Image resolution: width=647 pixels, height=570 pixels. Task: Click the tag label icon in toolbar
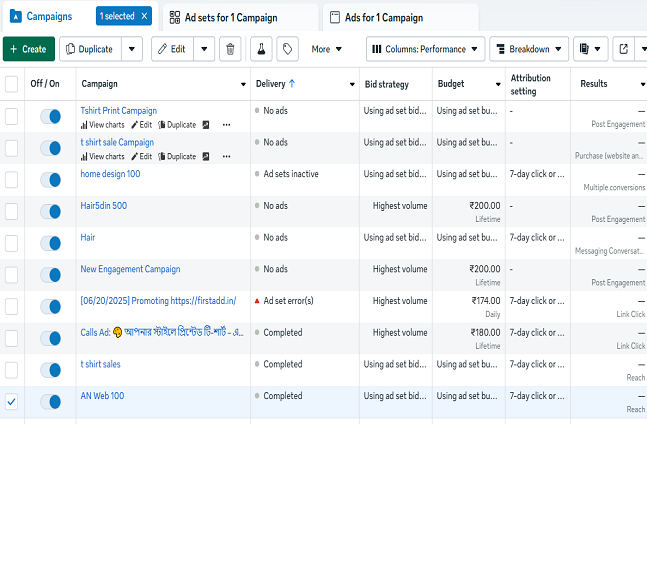click(287, 49)
